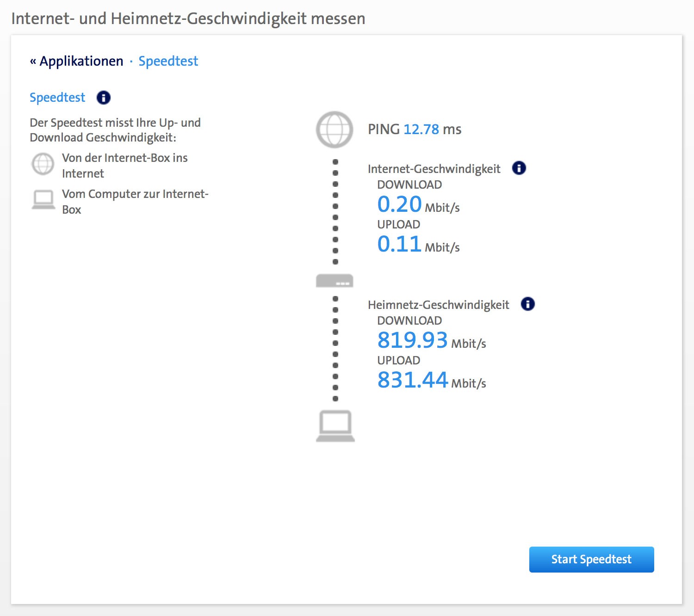Click the page title about Geschwindigkeit messen
This screenshot has height=616, width=694.
tap(188, 18)
